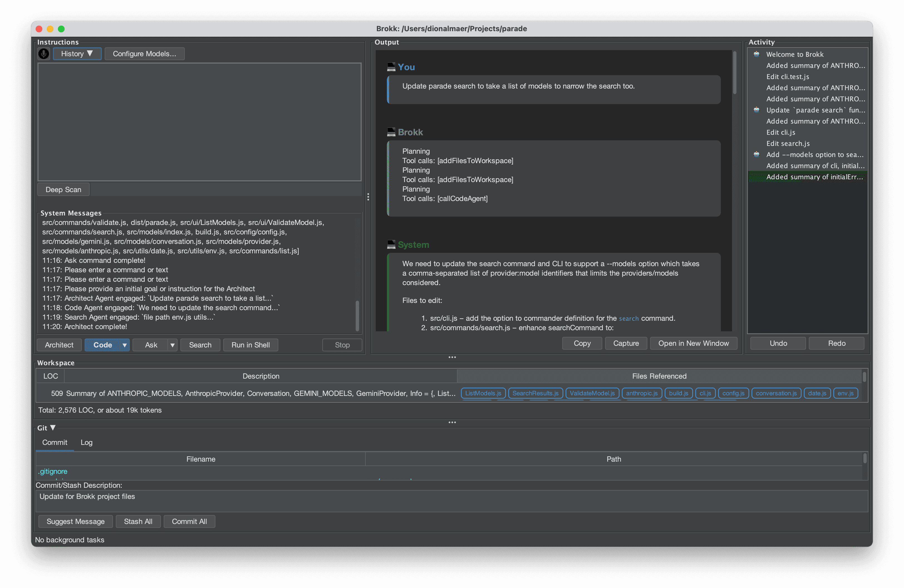The height and width of the screenshot is (588, 904).
Task: Select the Edit search.js activity entry
Action: click(x=788, y=143)
